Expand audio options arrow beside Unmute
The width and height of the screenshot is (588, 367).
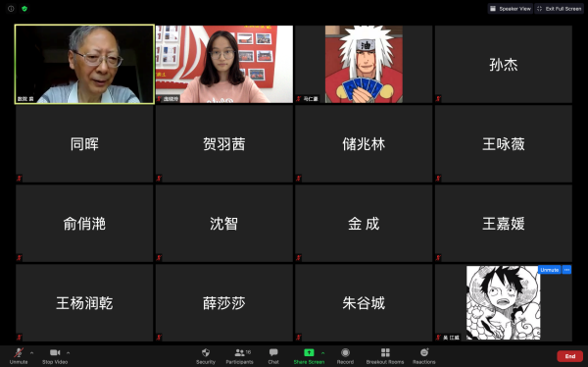(x=32, y=352)
